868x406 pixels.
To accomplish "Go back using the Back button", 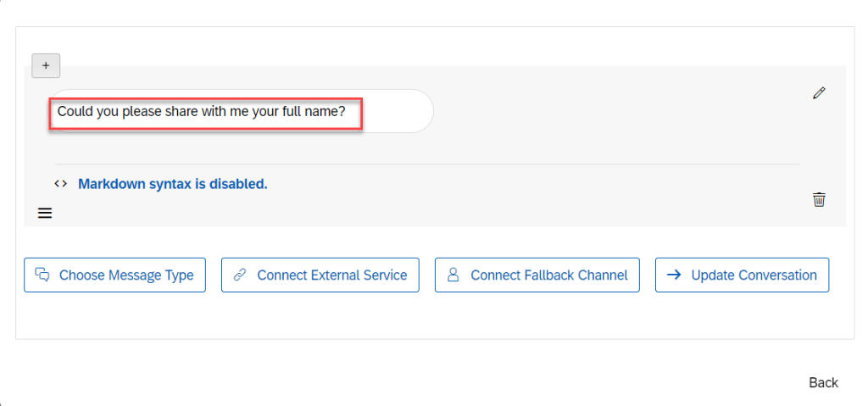I will (823, 382).
